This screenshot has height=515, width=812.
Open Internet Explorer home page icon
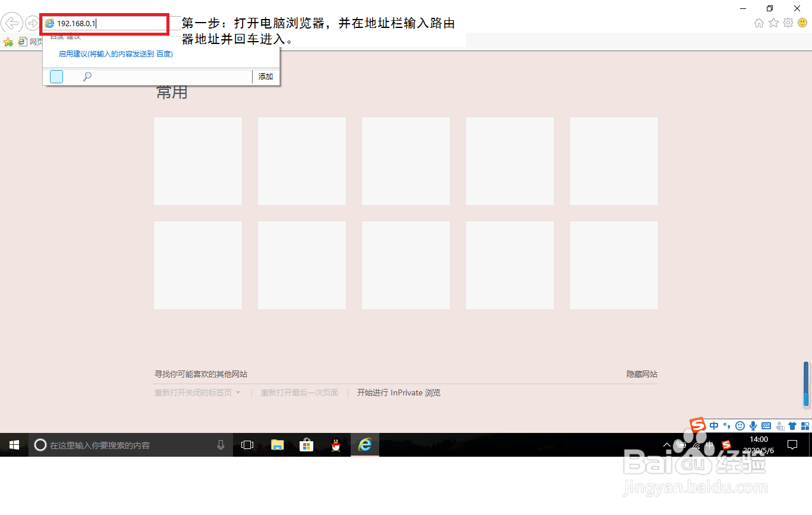[x=759, y=21]
